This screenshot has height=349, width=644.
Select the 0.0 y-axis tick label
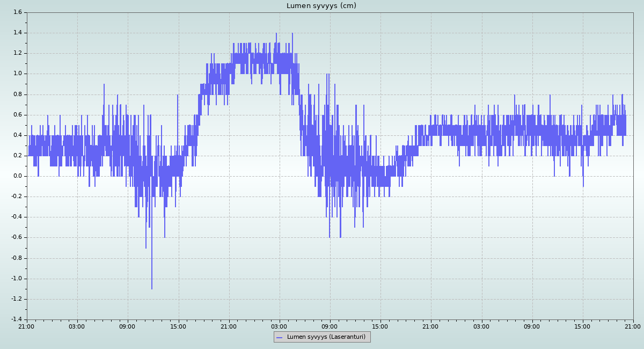[x=17, y=176]
